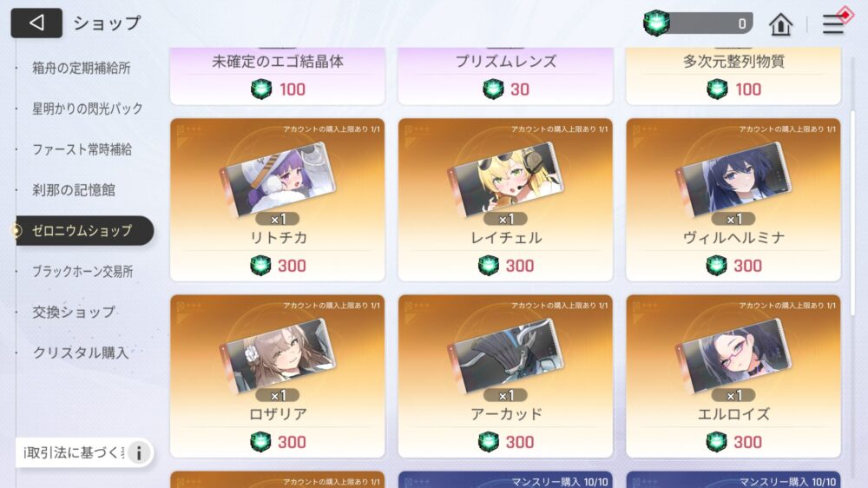Buy ヴィルヘルミナ for 300
The height and width of the screenshot is (488, 868).
(x=733, y=266)
